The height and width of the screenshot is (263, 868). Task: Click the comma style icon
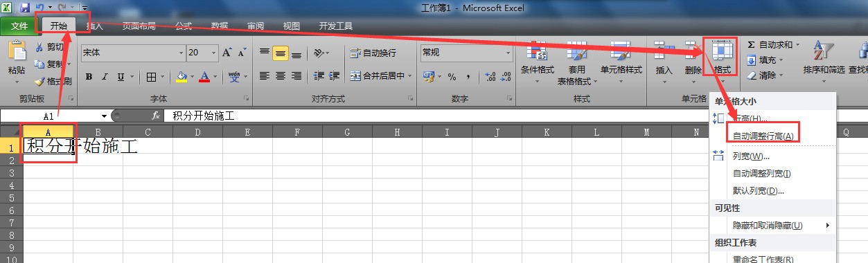pyautogui.click(x=468, y=77)
